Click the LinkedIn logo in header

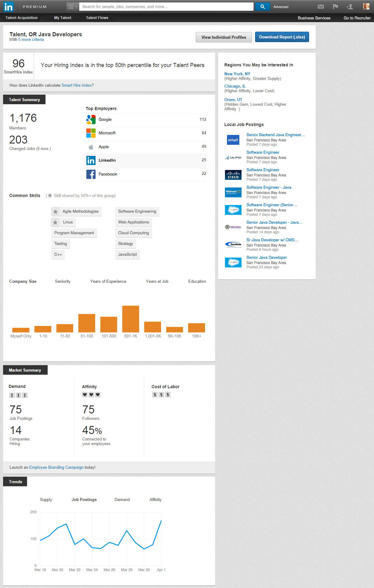pyautogui.click(x=9, y=6)
